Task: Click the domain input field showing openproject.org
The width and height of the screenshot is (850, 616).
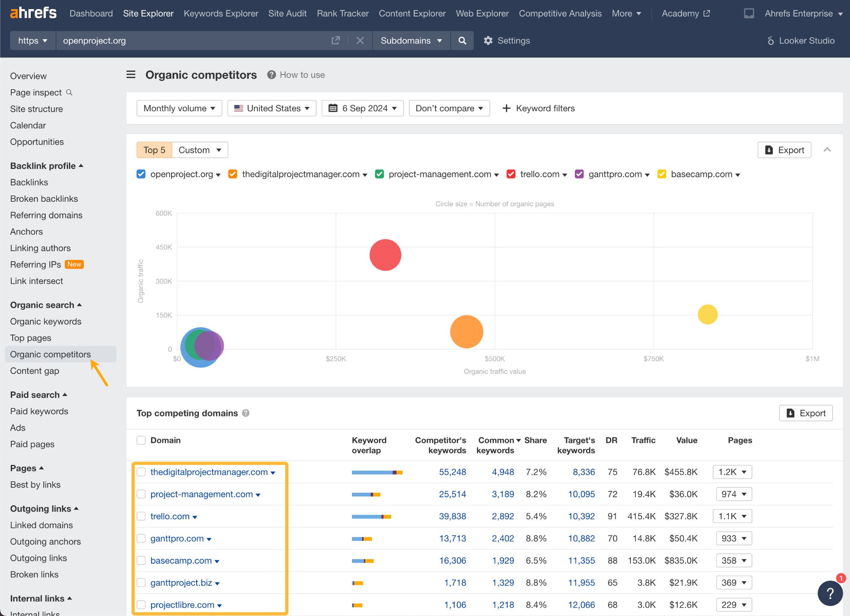Action: click(166, 40)
